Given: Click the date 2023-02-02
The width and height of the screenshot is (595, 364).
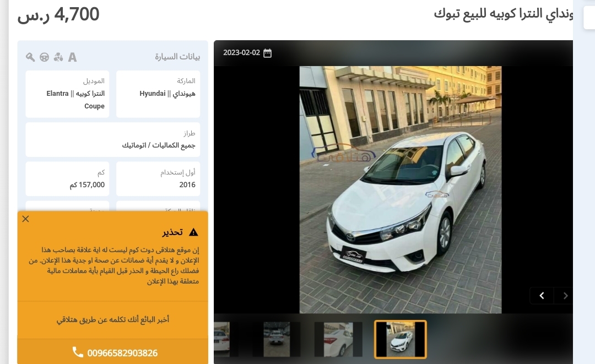Looking at the screenshot, I should tap(241, 53).
